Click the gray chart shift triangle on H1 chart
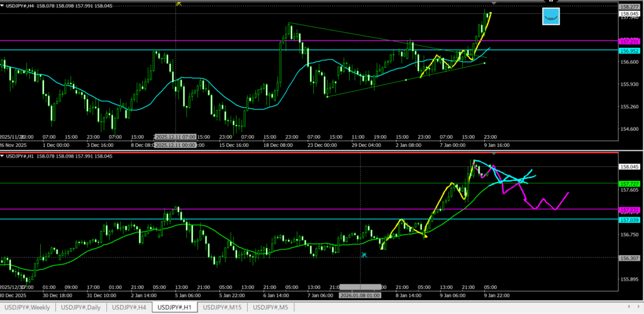 coord(494,153)
